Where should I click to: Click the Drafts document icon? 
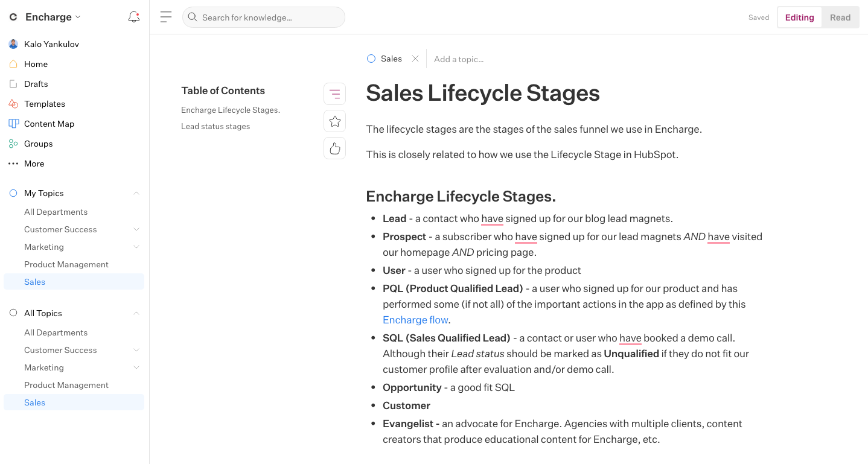[x=13, y=84]
